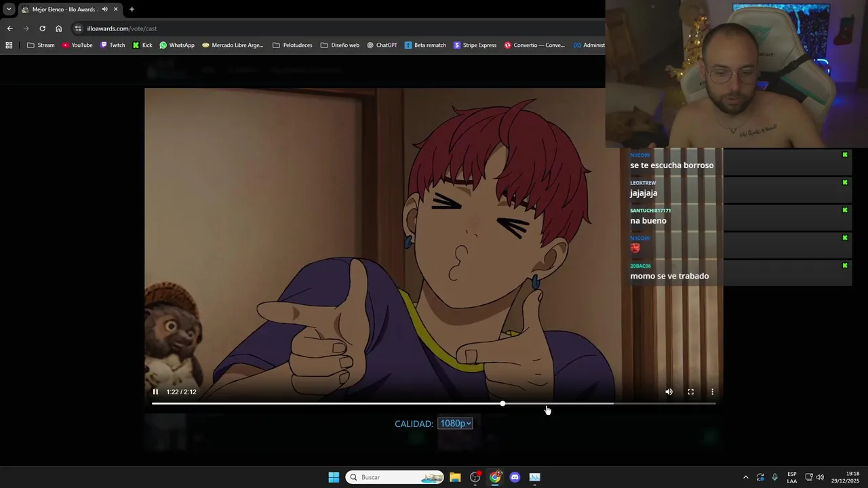868x488 pixels.
Task: Open the browser home page icon
Action: click(58, 28)
